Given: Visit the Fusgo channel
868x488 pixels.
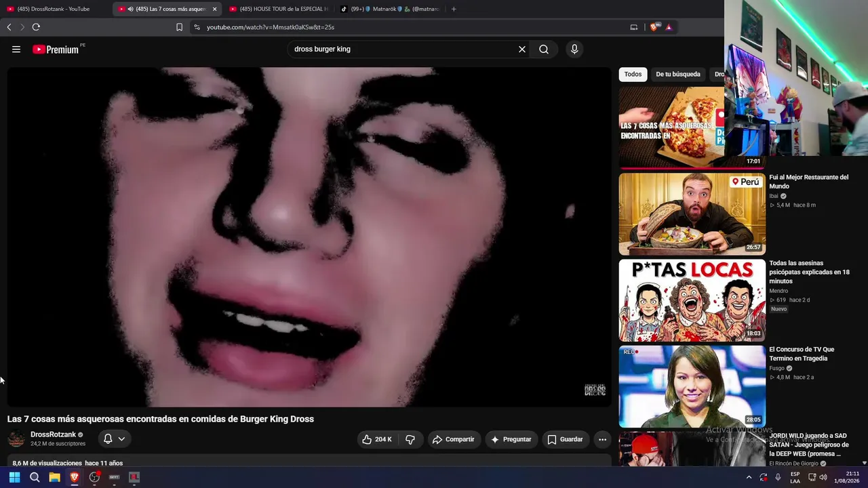Looking at the screenshot, I should (x=776, y=368).
